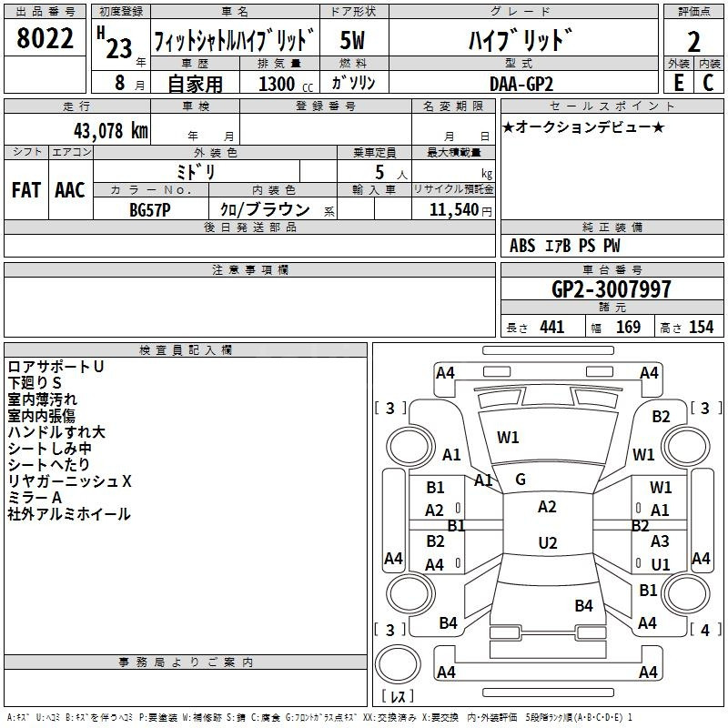Select inspector note ミラーA

point(35,498)
